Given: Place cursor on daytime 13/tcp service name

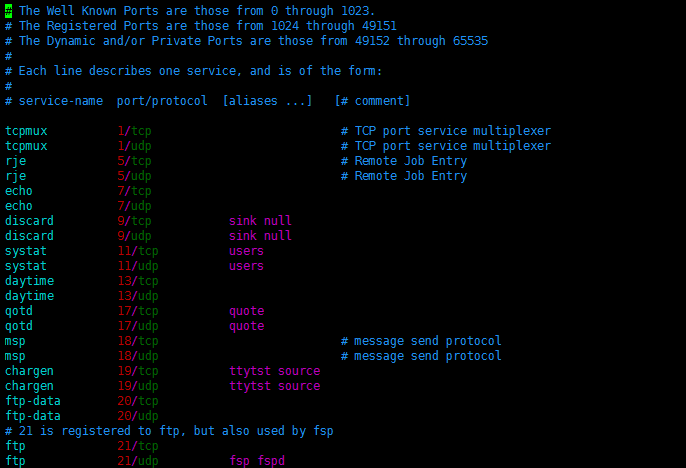Looking at the screenshot, I should pyautogui.click(x=29, y=281).
